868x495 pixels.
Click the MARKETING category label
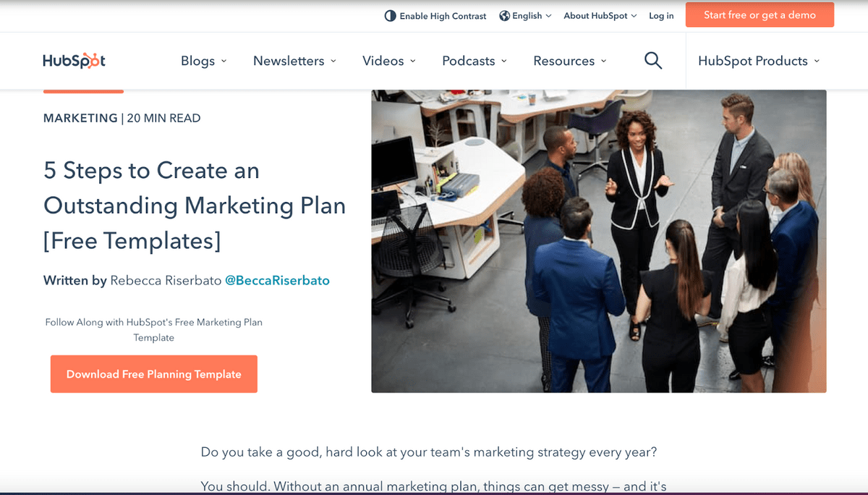tap(80, 118)
